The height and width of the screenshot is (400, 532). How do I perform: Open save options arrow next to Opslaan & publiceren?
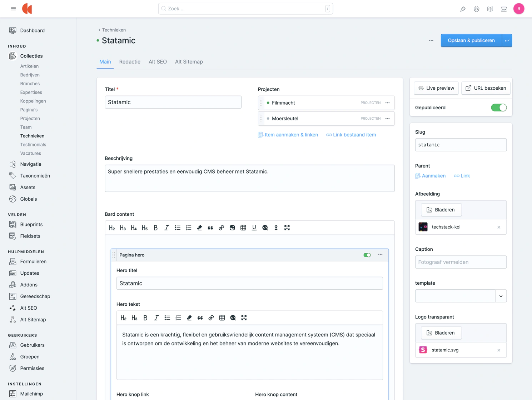(x=507, y=40)
